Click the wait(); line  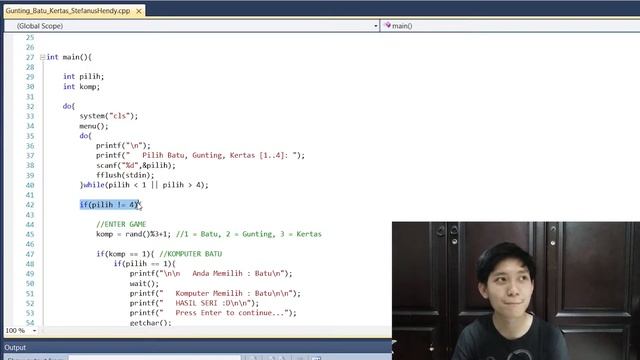click(144, 283)
